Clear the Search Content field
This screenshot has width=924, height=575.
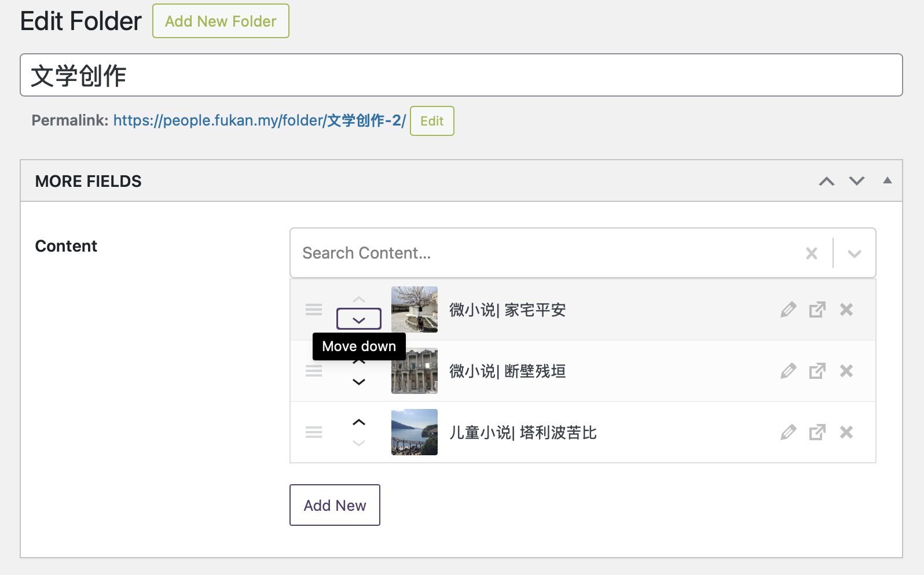click(812, 253)
